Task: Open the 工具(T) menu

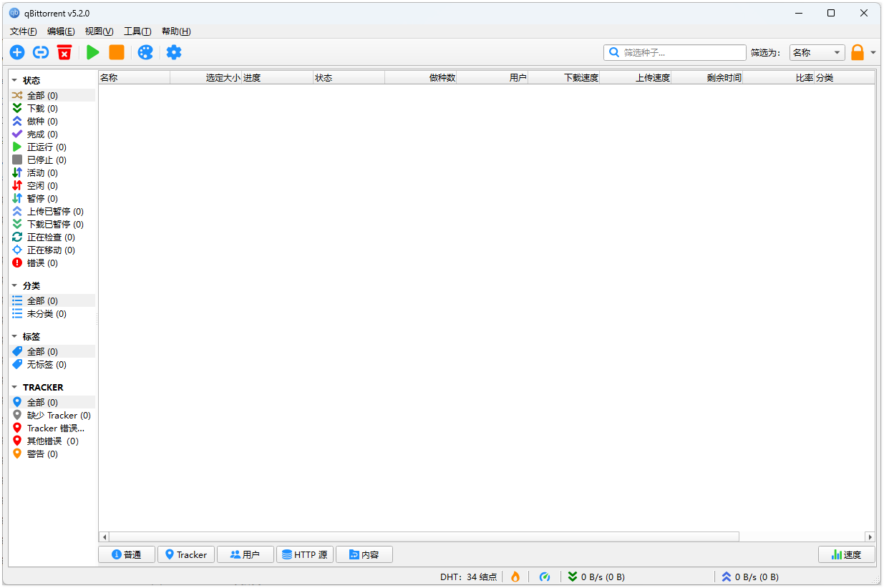Action: 137,31
